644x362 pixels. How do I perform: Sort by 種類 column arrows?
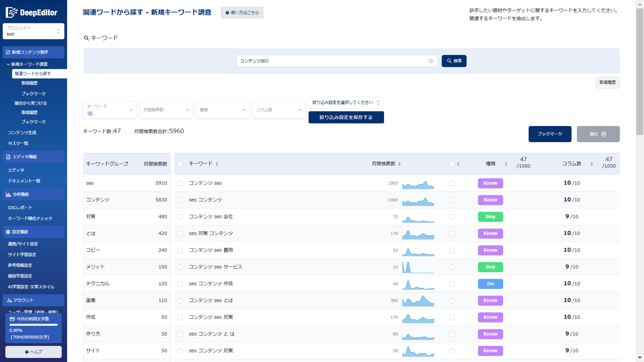click(506, 164)
